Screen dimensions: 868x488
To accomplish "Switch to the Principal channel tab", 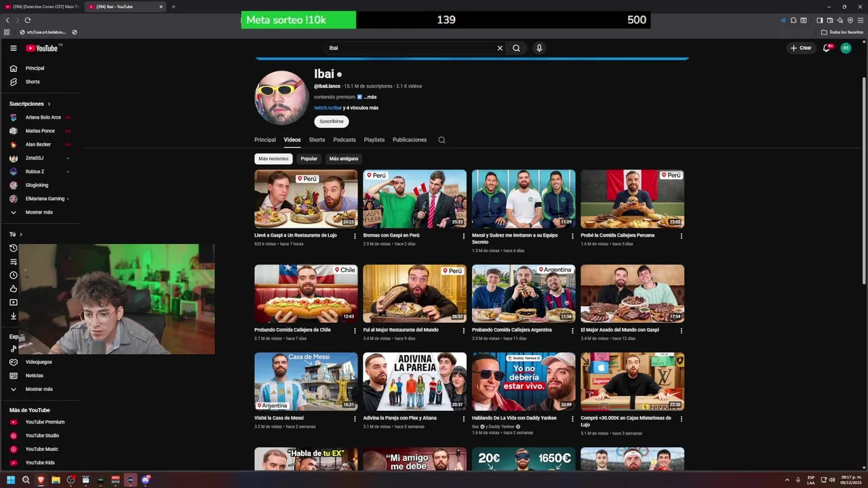I will (x=265, y=140).
